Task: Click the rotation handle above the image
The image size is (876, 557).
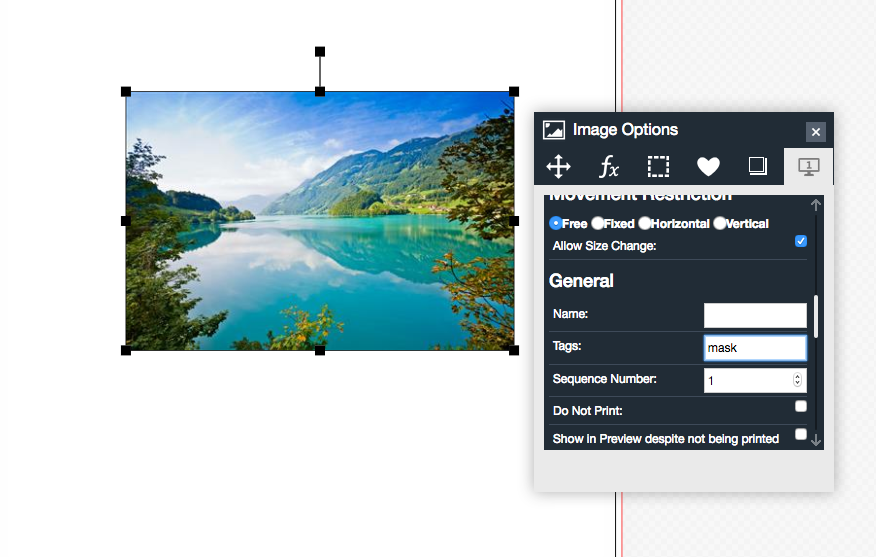Action: pyautogui.click(x=320, y=51)
